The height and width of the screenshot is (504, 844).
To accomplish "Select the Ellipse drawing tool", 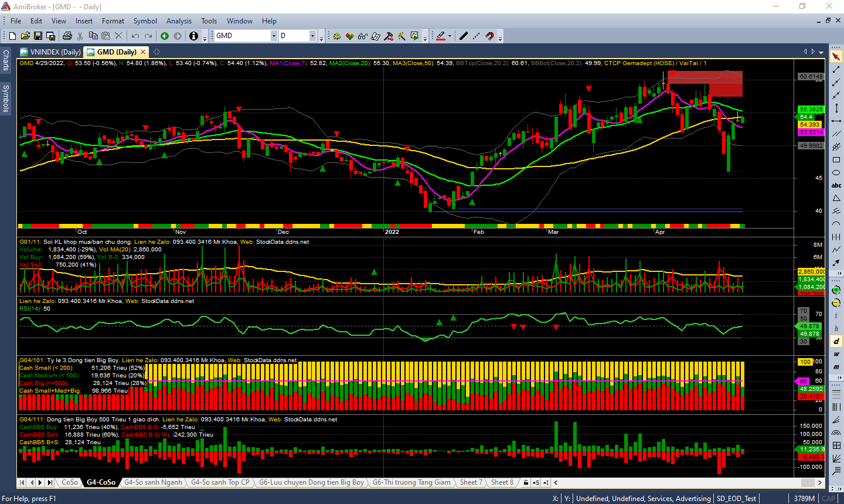I will click(x=836, y=173).
